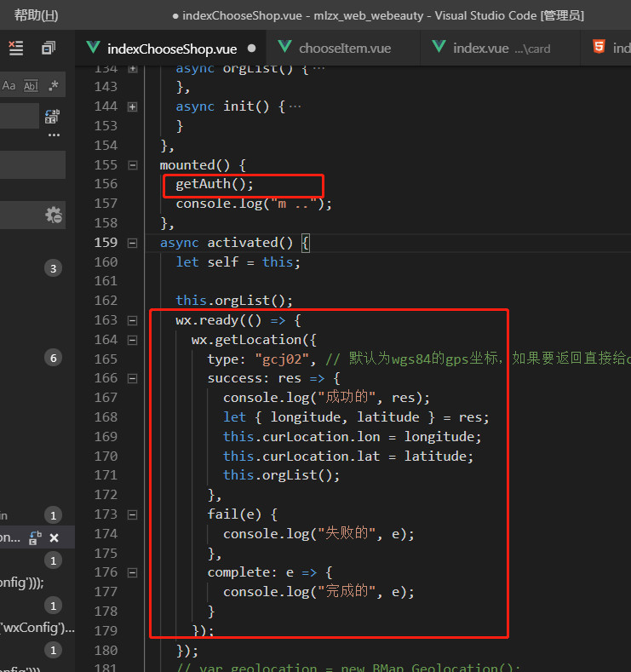The image size is (631, 672).
Task: Collapse activated() block at line 159
Action: coord(133,243)
